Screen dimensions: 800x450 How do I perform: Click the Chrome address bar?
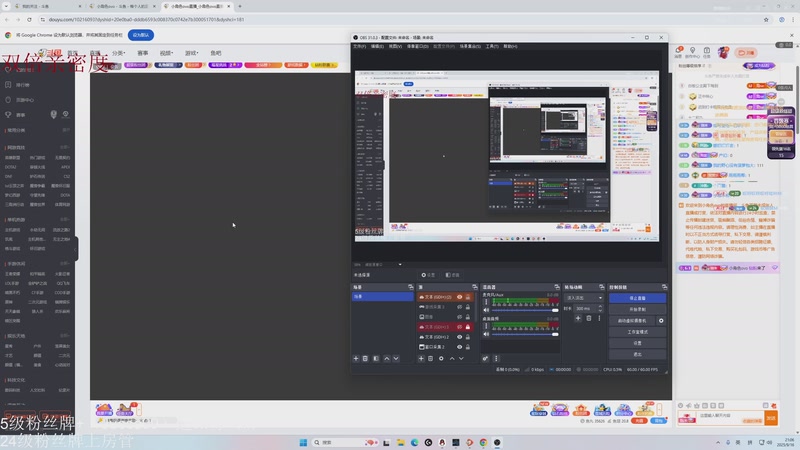403,19
